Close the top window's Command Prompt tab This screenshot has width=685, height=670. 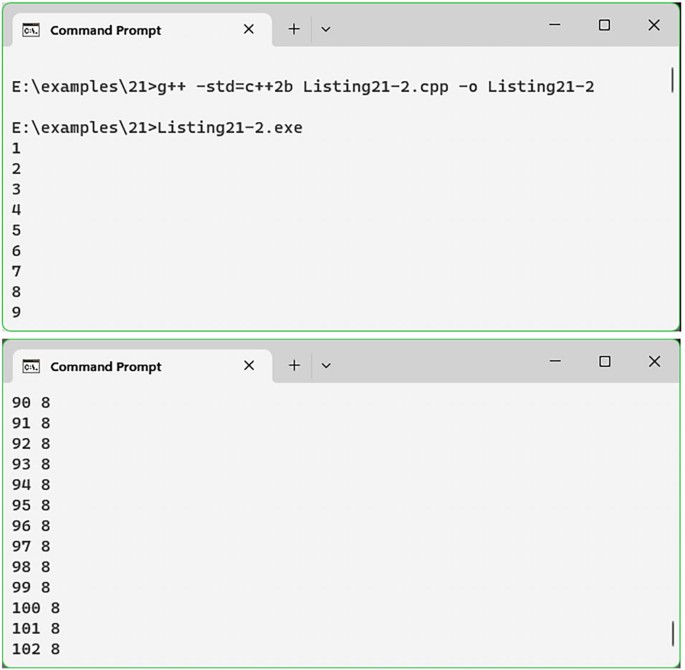[x=249, y=29]
